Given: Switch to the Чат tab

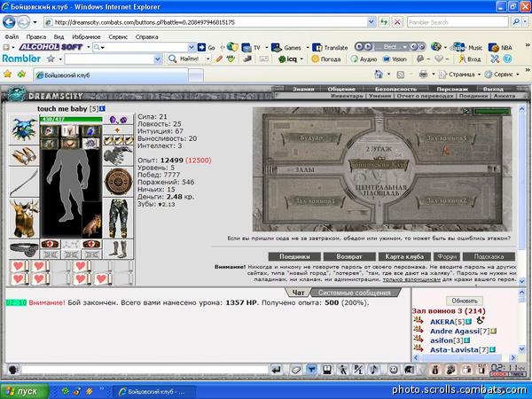Looking at the screenshot, I should click(x=298, y=293).
